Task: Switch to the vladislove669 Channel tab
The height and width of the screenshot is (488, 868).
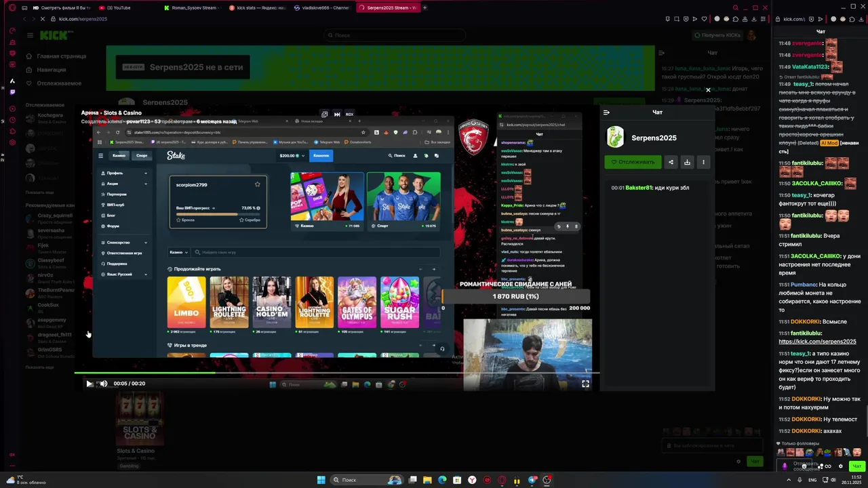Action: pos(323,7)
